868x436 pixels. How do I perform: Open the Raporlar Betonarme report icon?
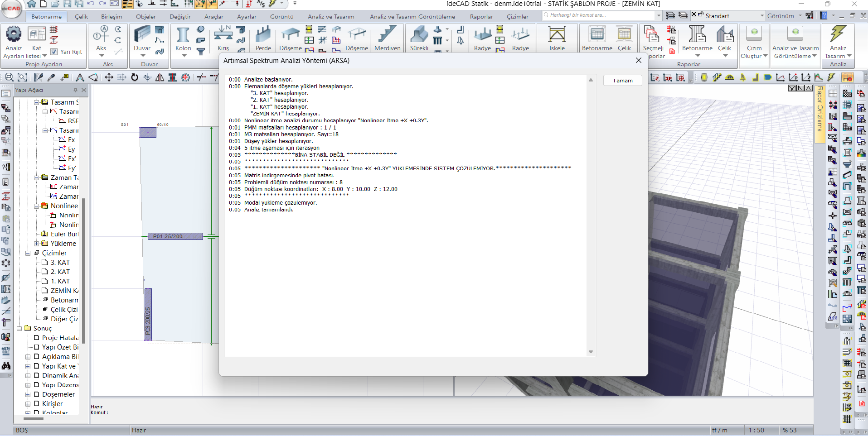[x=697, y=35]
